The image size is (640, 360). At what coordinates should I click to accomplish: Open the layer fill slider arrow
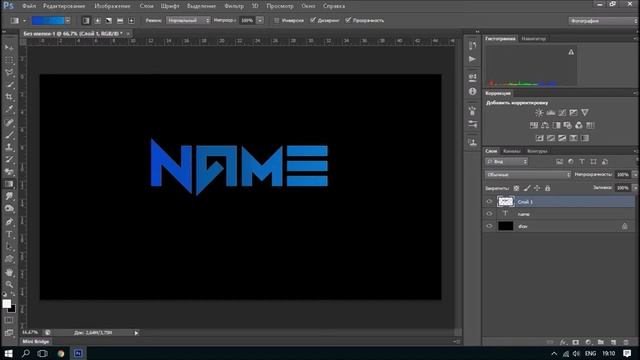[x=635, y=188]
